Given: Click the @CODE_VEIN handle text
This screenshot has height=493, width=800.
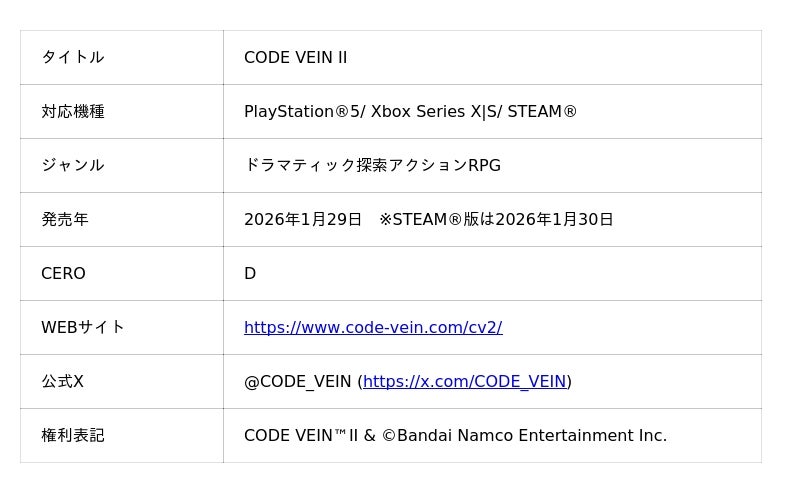Looking at the screenshot, I should point(297,382).
